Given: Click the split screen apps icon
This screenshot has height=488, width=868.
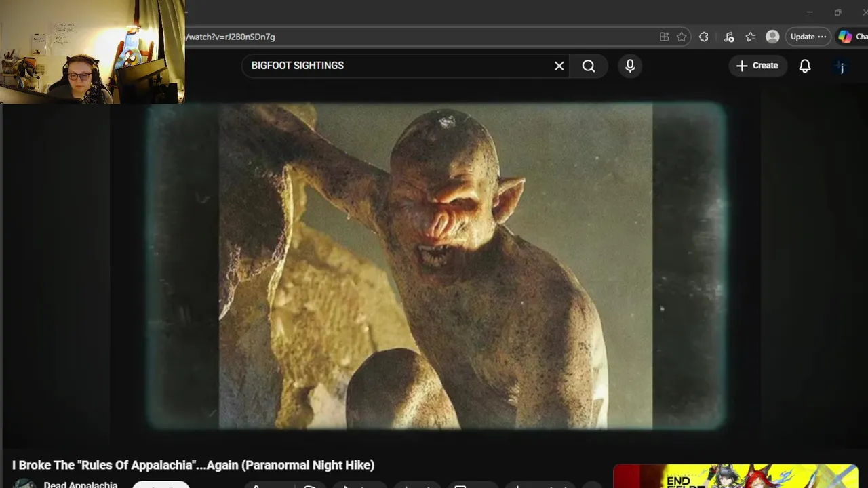Looking at the screenshot, I should point(664,37).
